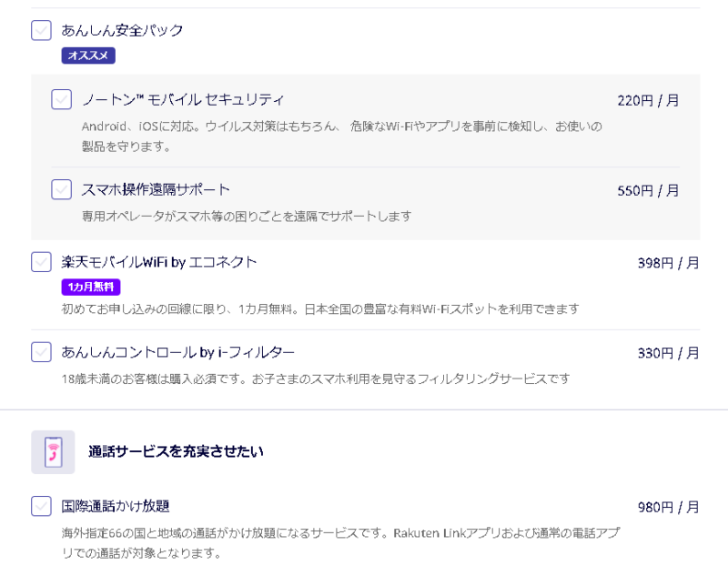
Task: Click the 海外指定66の国と地域 description
Action: tap(340, 542)
